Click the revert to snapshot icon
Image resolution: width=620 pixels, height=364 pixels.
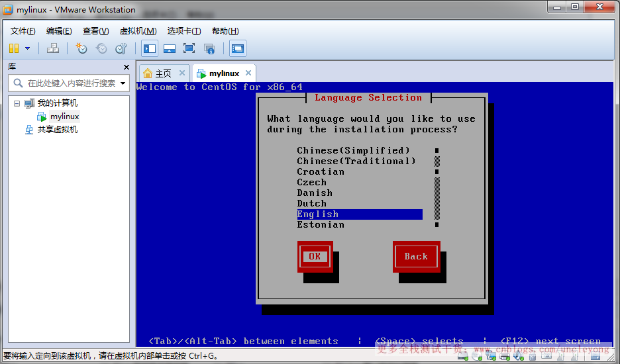pyautogui.click(x=101, y=48)
